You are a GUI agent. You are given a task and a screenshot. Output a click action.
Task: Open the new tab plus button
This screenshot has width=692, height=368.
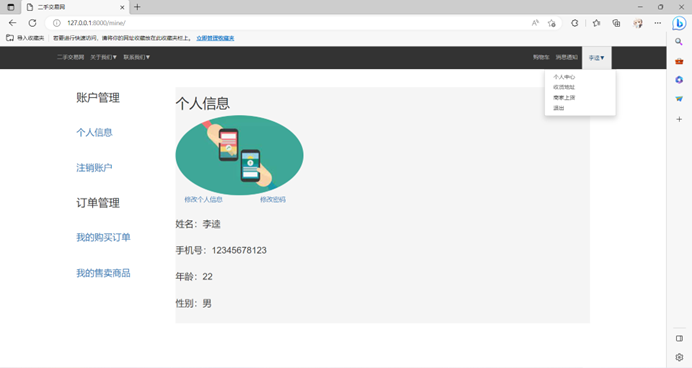click(137, 7)
